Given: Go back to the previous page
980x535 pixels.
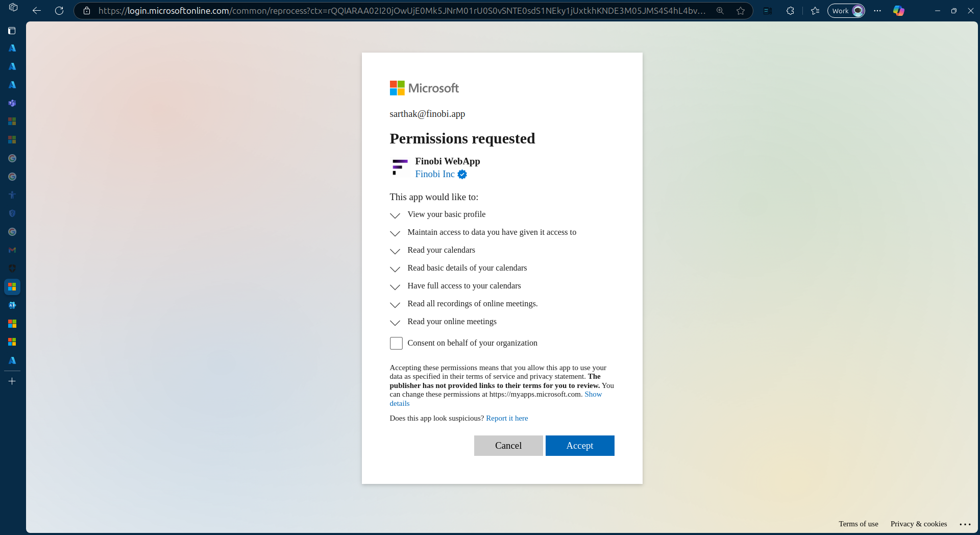Looking at the screenshot, I should [37, 11].
